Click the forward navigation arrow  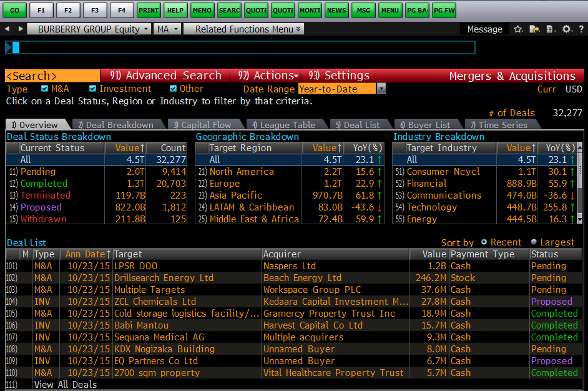[21, 29]
